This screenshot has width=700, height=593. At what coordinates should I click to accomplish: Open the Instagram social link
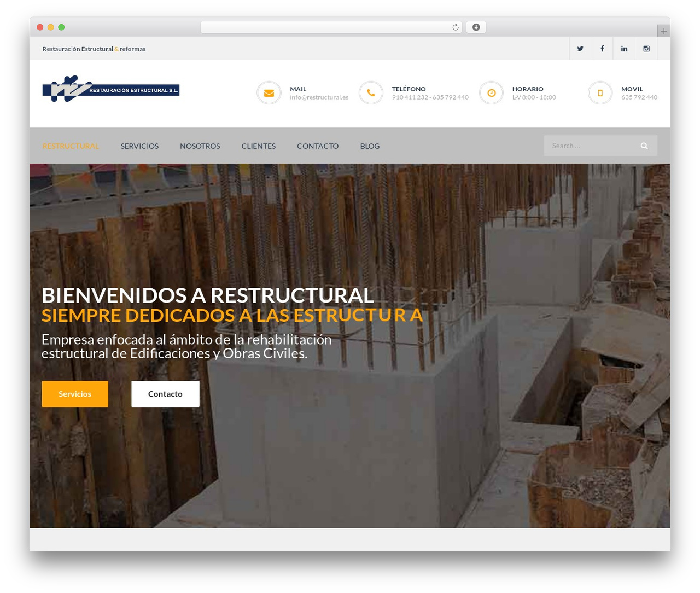point(646,49)
